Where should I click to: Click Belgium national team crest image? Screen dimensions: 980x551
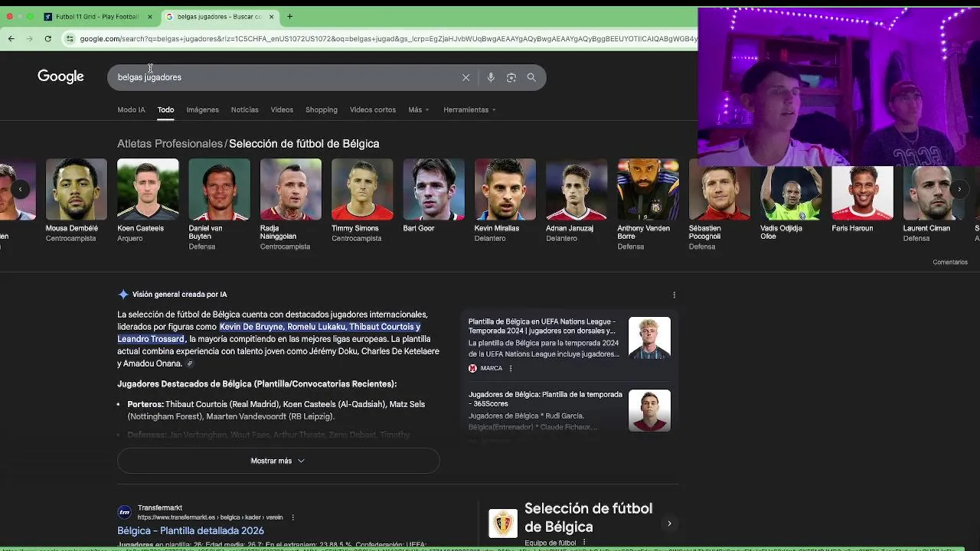point(503,523)
